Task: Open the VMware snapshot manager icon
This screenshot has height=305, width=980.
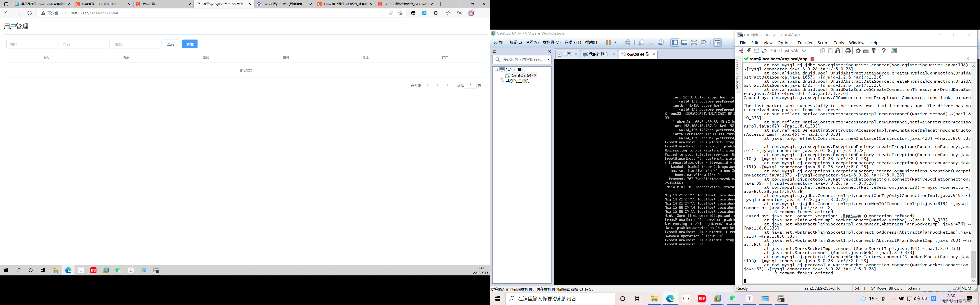Action: [x=661, y=43]
